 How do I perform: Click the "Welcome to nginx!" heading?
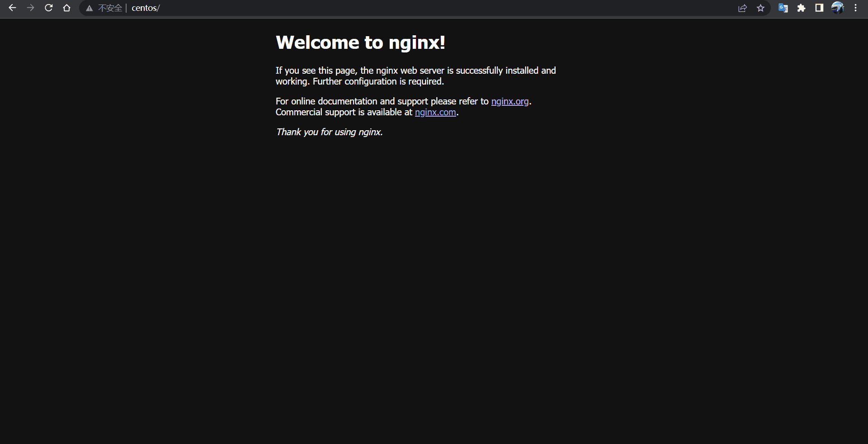pyautogui.click(x=360, y=43)
